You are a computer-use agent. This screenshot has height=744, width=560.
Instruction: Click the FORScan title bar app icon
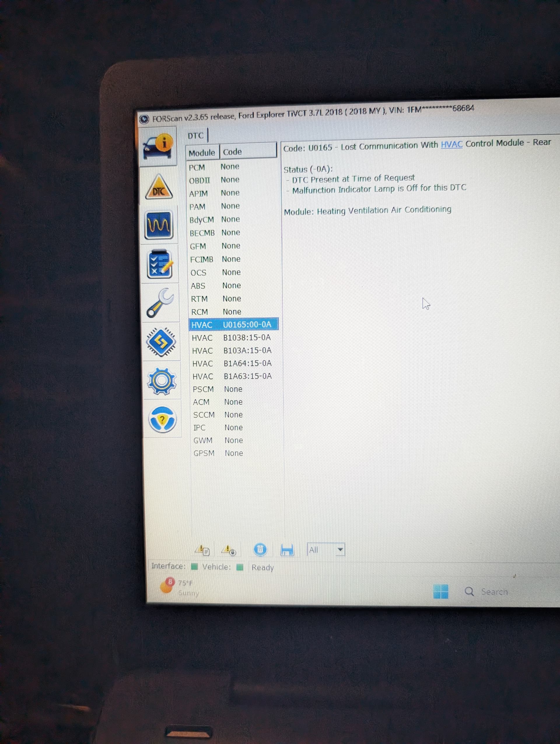point(144,119)
